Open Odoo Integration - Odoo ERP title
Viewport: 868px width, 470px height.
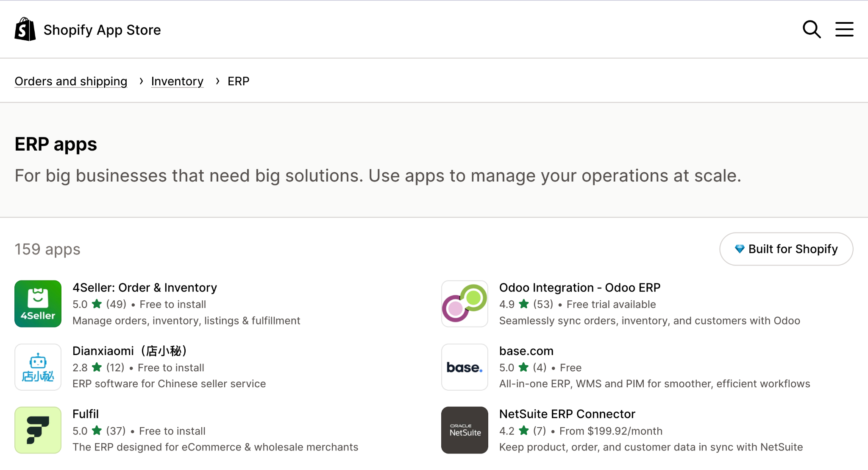[x=580, y=288]
